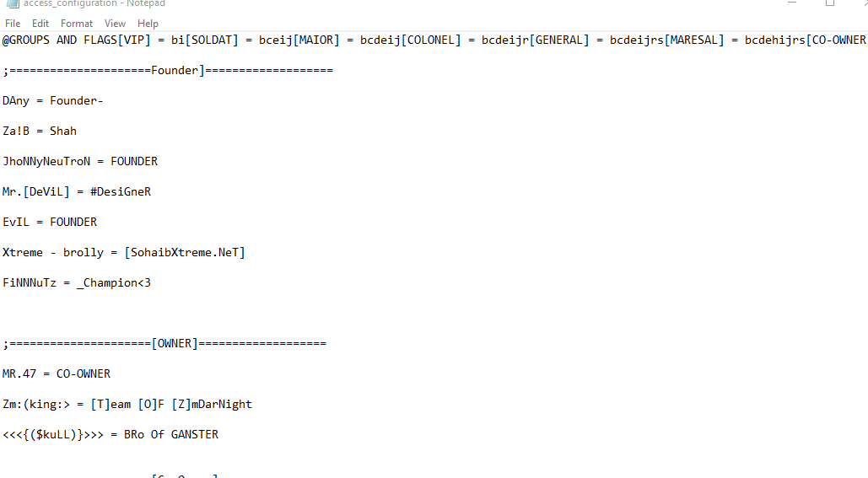Click the [OWNER] section header line
Image resolution: width=868 pixels, height=478 pixels.
(x=164, y=344)
